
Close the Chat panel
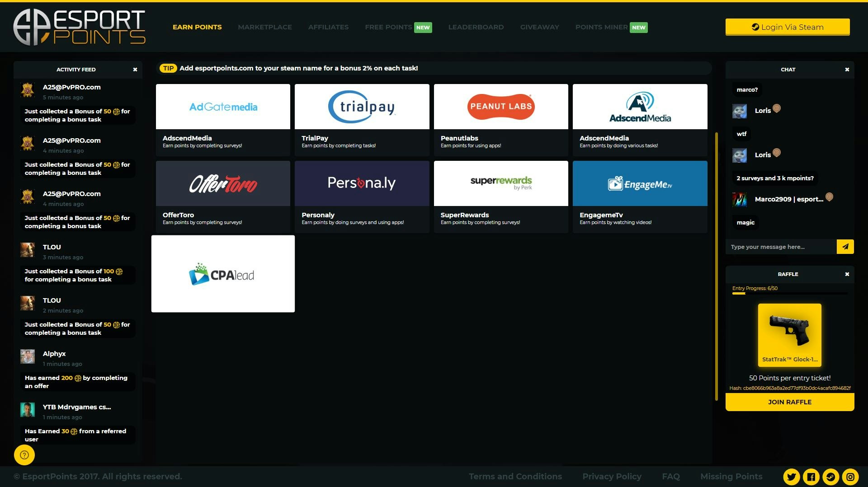[847, 70]
